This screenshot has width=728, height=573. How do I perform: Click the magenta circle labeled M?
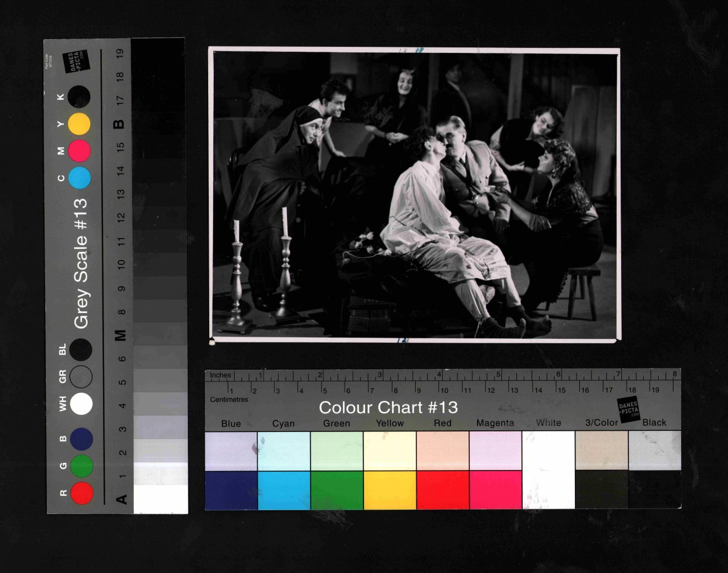click(x=80, y=150)
